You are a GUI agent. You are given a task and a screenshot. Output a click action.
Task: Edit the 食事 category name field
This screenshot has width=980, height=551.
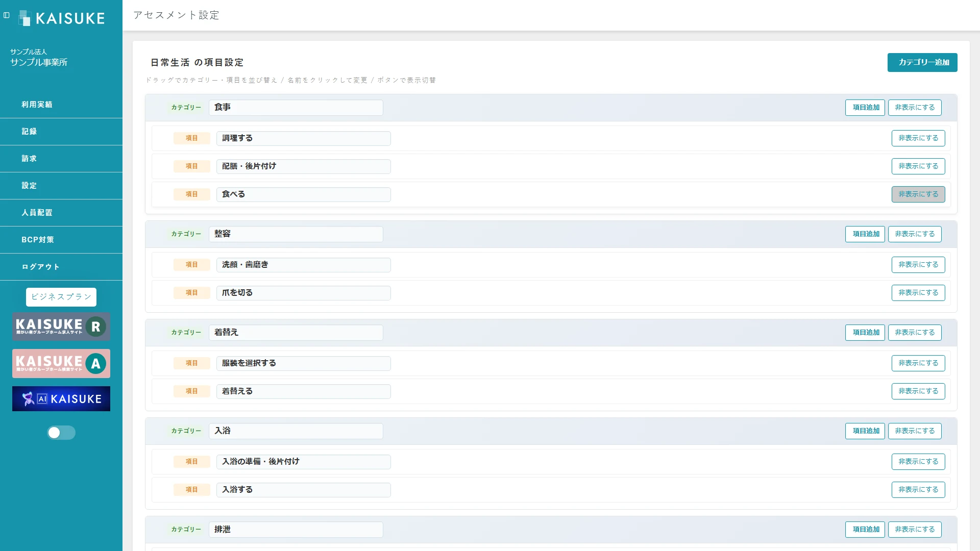pyautogui.click(x=296, y=108)
